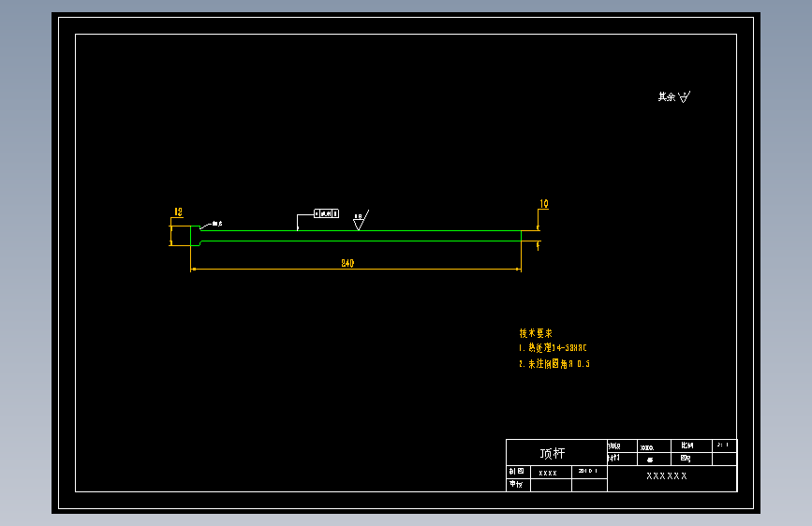The width and height of the screenshot is (812, 526).
Task: Select the 12 head dimension label
Action: click(178, 212)
